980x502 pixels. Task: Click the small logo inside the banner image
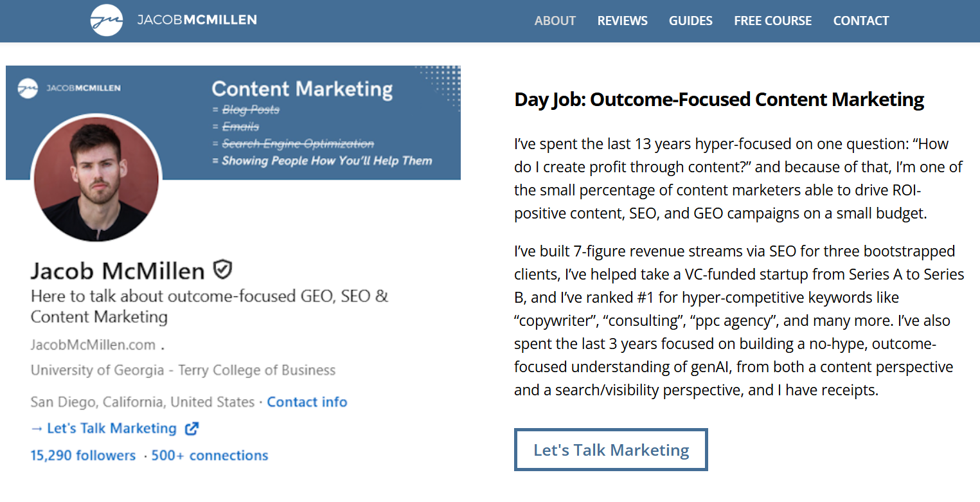(28, 88)
